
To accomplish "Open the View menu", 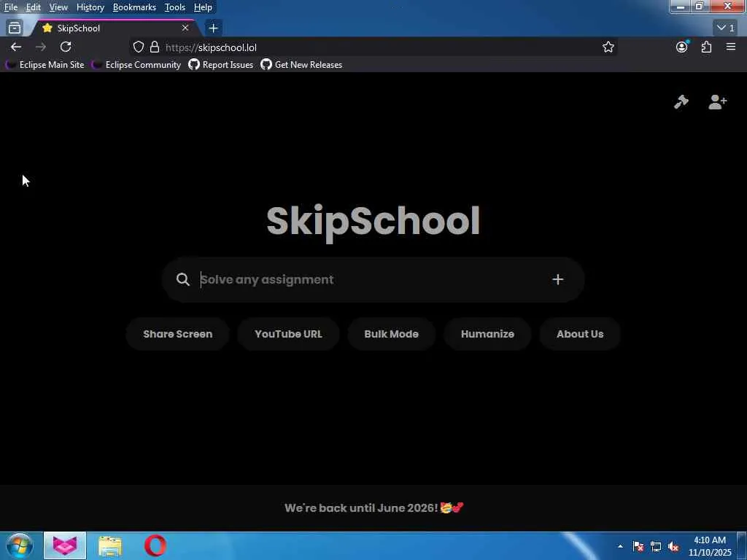I will 58,7.
